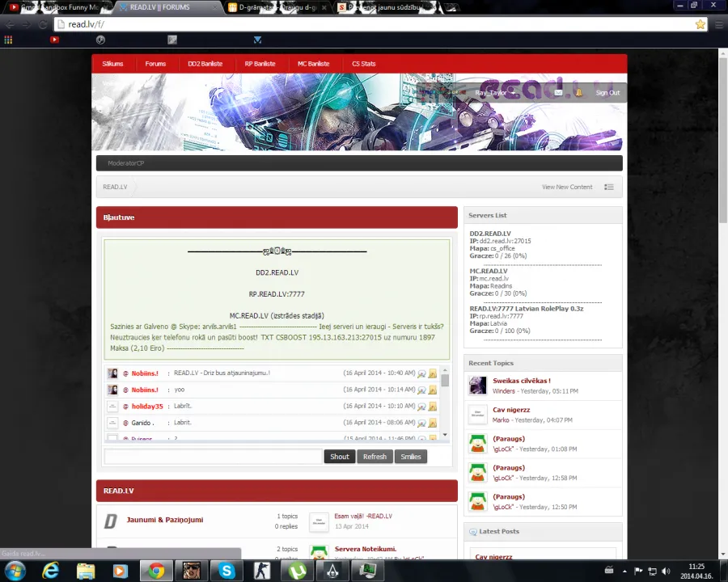The width and height of the screenshot is (728, 582).
Task: Open Windows Explorer from the taskbar
Action: 86,571
